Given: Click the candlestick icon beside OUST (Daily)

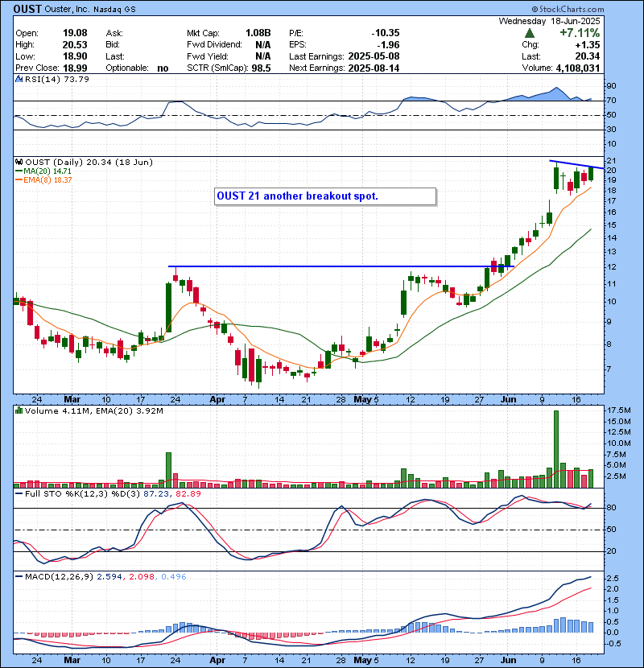Looking at the screenshot, I should point(19,162).
